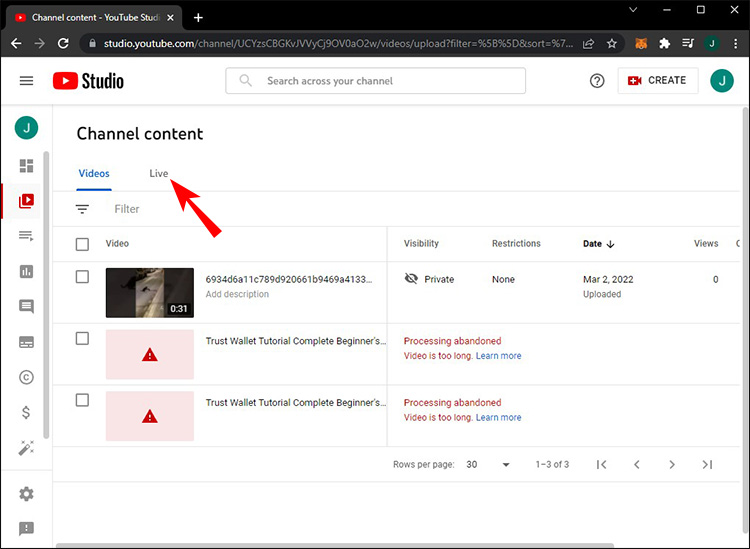The height and width of the screenshot is (549, 750).
Task: Click the browser address bar URL
Action: point(338,44)
